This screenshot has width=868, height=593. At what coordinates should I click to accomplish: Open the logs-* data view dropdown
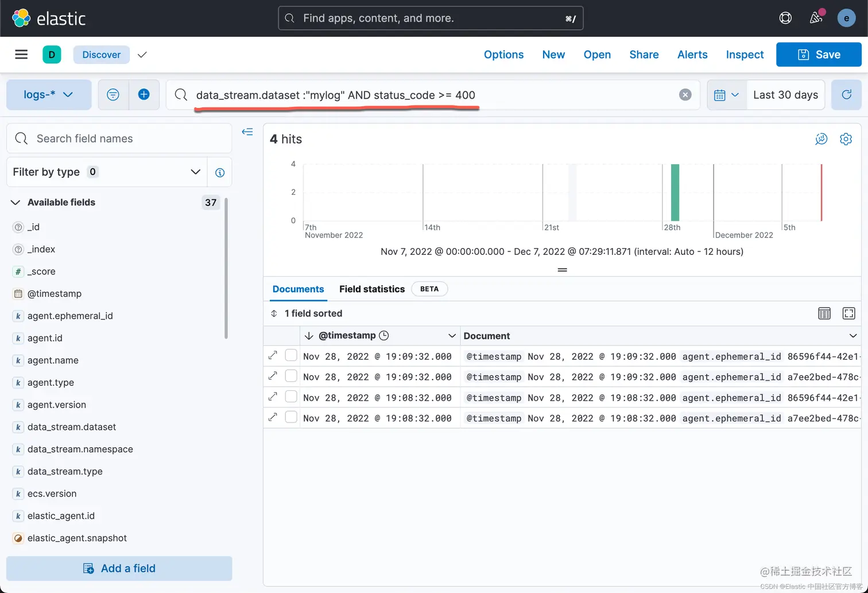coord(49,95)
